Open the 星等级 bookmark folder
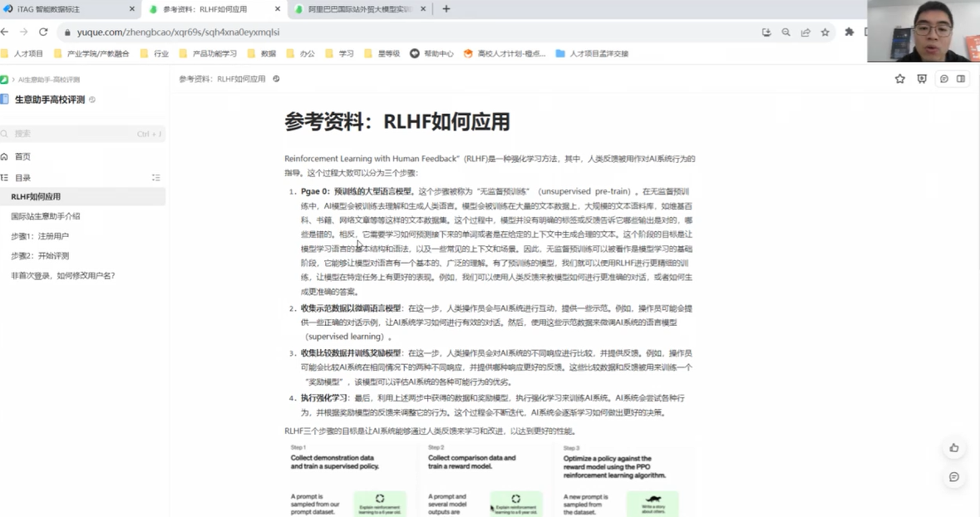Viewport: 980px width, 517px height. [x=382, y=54]
